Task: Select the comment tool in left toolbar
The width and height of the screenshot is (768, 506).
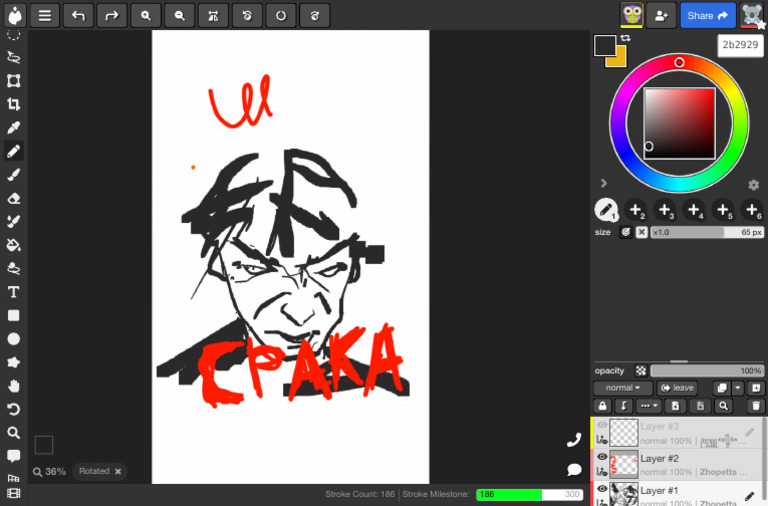Action: [x=14, y=456]
